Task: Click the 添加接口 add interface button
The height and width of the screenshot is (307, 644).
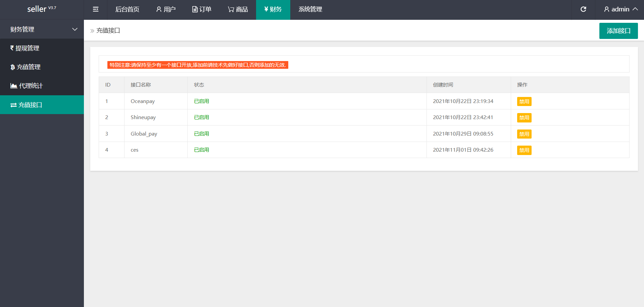Action: coord(618,31)
